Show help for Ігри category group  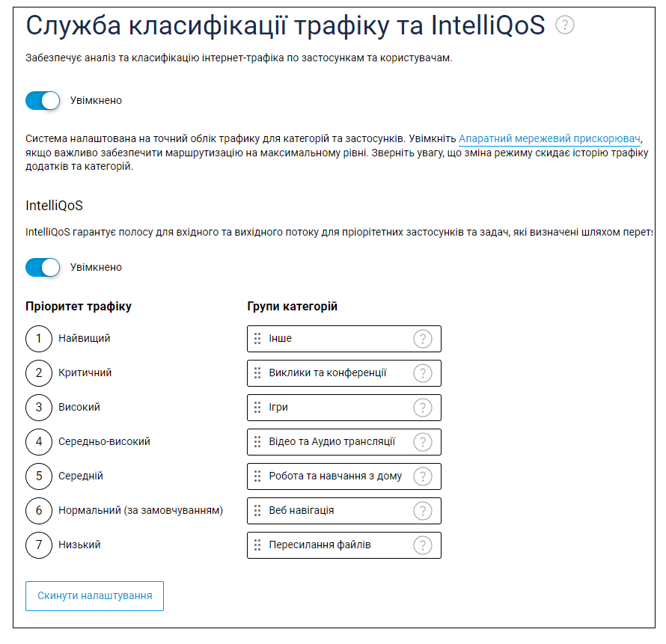[x=423, y=408]
